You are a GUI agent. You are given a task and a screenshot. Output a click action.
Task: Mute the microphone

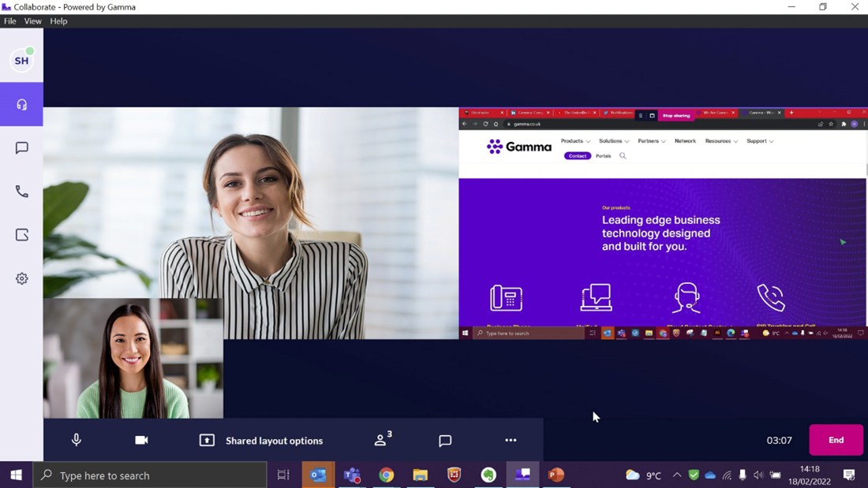pyautogui.click(x=77, y=440)
